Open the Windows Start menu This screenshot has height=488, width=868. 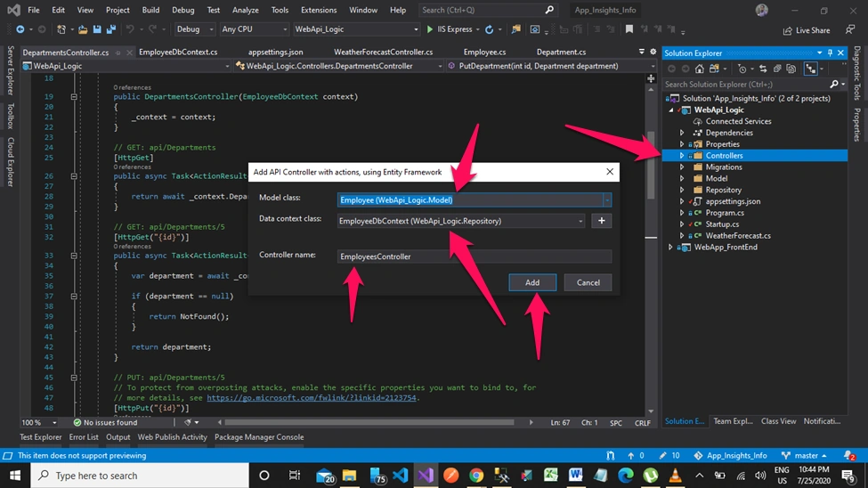(15, 476)
